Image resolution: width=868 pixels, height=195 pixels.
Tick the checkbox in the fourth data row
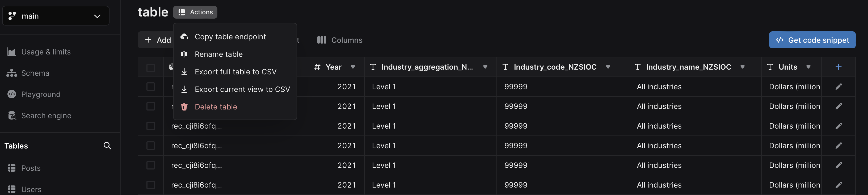click(151, 146)
